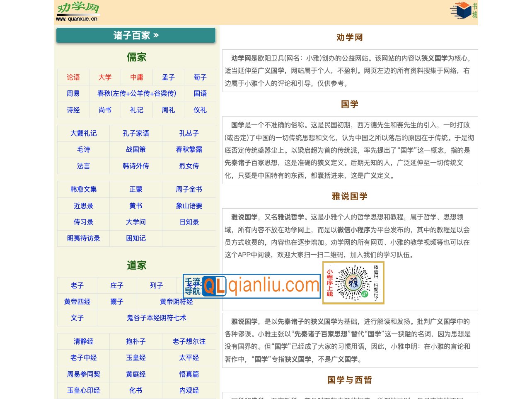Open the 孔子家语 link
Image resolution: width=532 pixels, height=399 pixels.
pyautogui.click(x=136, y=133)
